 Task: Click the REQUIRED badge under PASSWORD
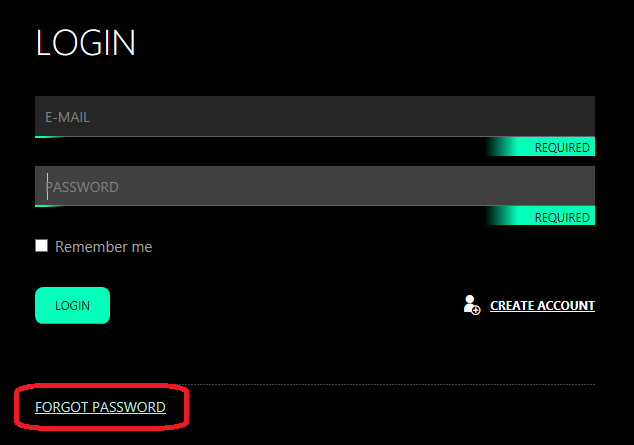coord(540,216)
